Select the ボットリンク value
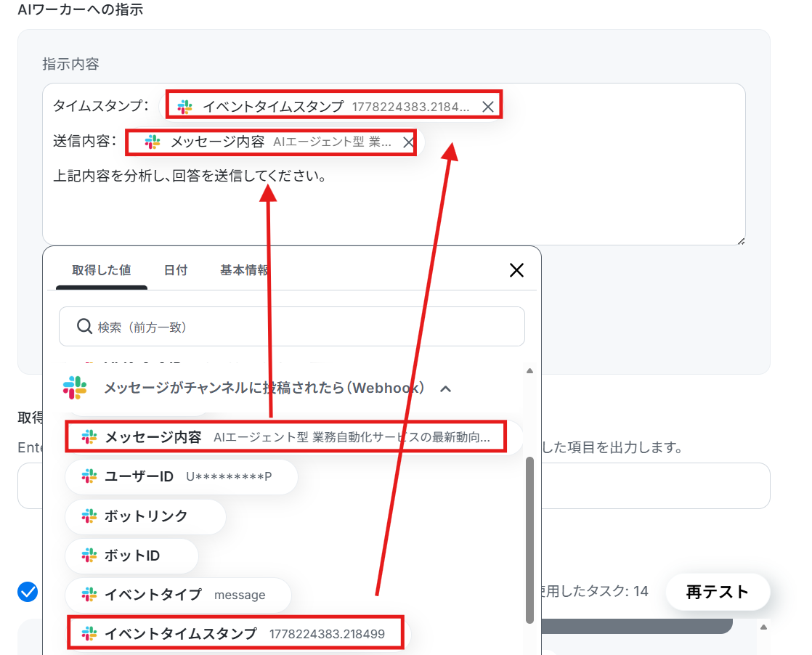Screen dimensions: 812x655 (x=145, y=516)
